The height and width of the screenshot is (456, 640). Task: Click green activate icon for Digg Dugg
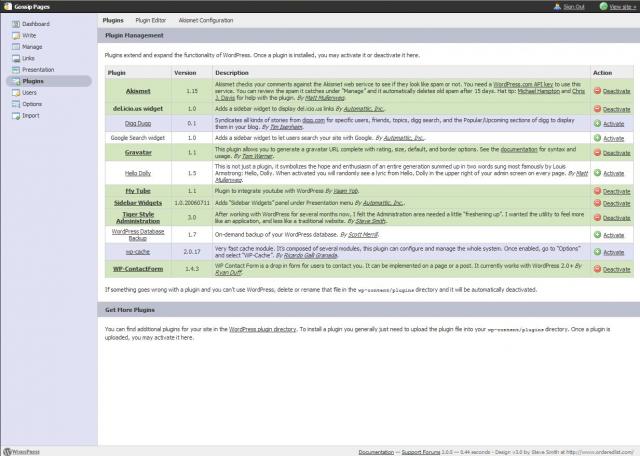point(597,123)
